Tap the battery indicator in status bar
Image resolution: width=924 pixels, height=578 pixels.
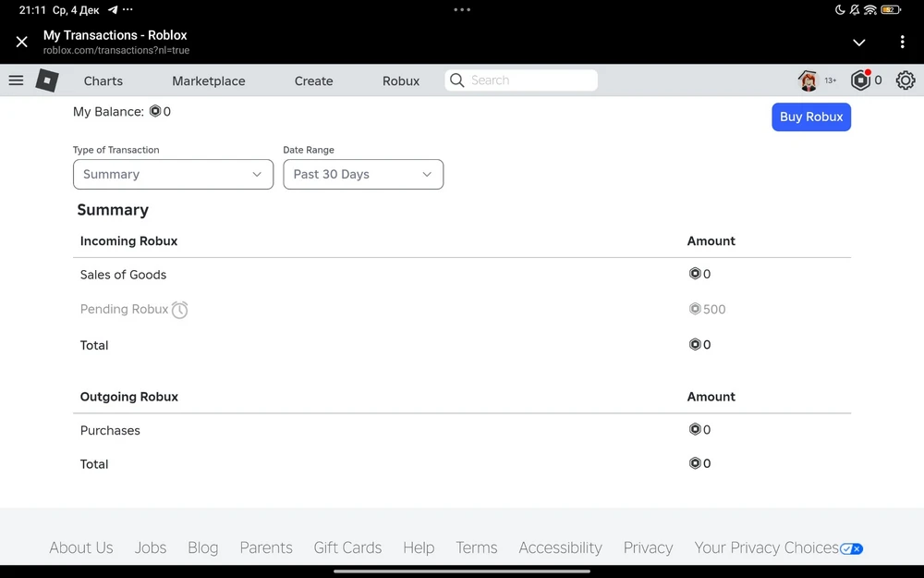891,10
